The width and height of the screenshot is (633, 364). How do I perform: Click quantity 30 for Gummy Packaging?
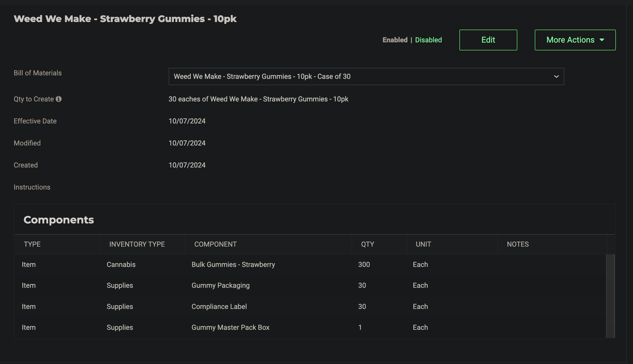pyautogui.click(x=362, y=285)
